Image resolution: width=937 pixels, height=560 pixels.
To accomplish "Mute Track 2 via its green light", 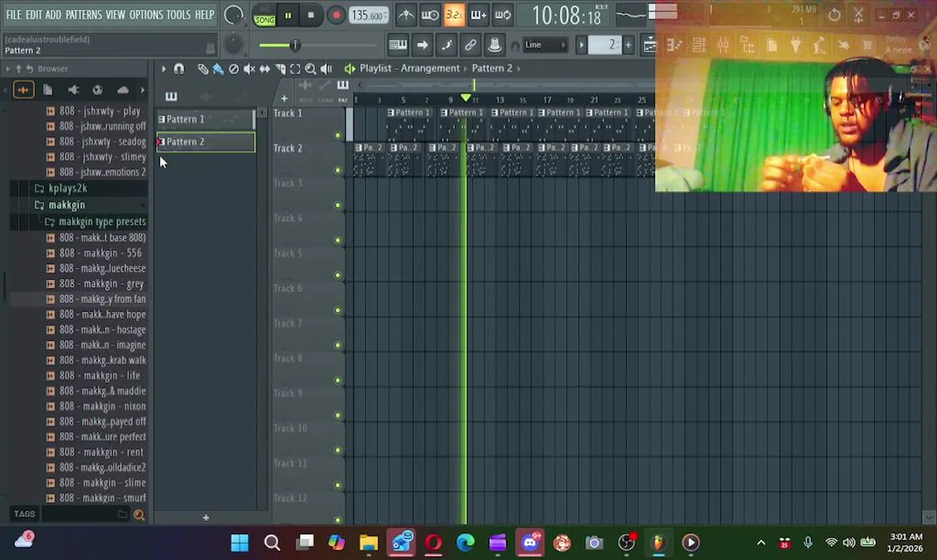I will click(338, 170).
